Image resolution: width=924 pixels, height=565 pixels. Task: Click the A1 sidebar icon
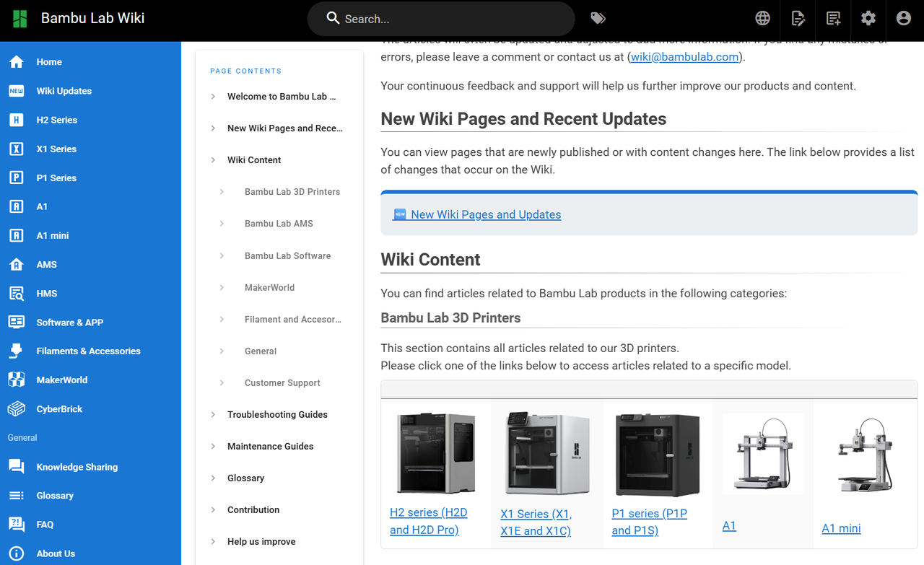click(17, 206)
